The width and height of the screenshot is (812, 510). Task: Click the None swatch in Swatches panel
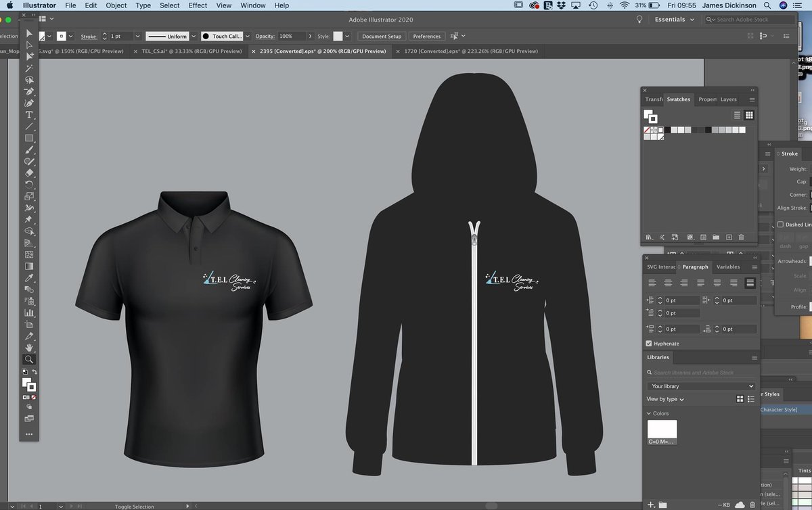coord(648,130)
